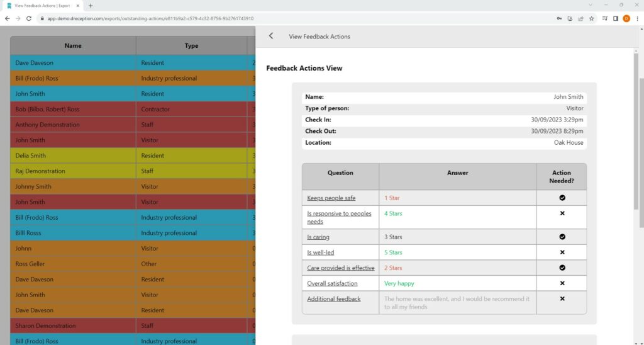Click the action-needed checkmark for Keeps people safe

point(562,198)
